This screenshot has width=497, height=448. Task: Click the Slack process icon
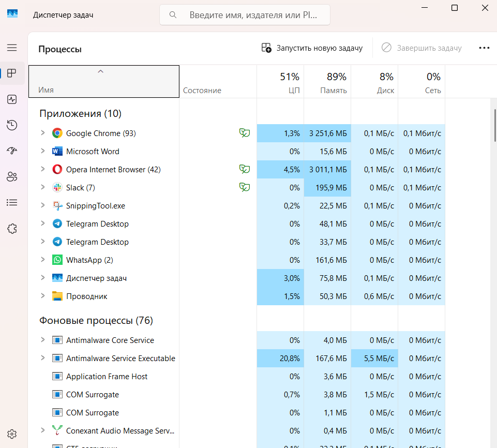(x=57, y=187)
